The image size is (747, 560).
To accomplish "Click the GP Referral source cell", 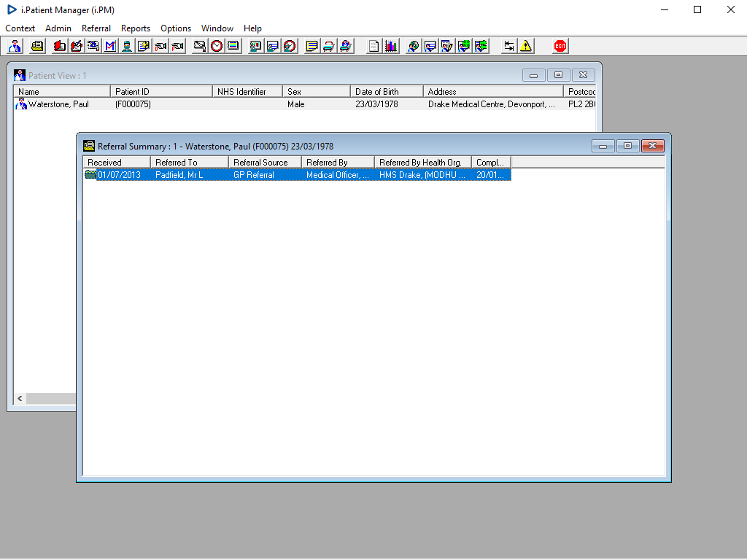I will pyautogui.click(x=253, y=175).
